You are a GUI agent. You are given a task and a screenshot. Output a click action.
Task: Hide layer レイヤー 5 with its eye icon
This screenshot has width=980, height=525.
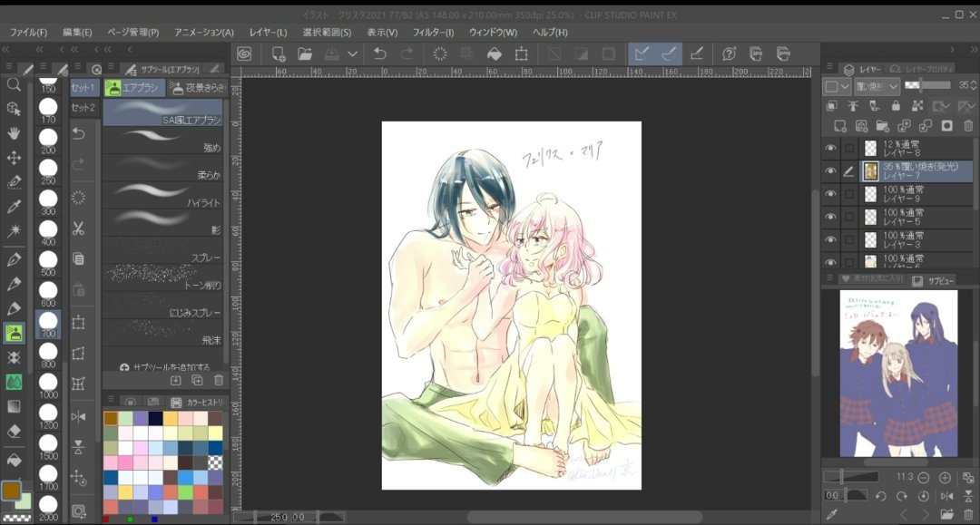click(x=830, y=217)
